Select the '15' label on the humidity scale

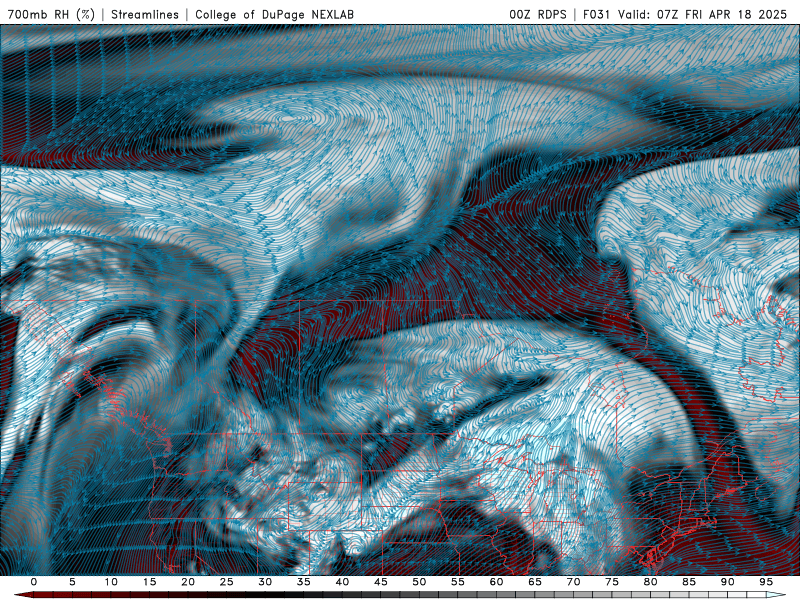pos(149,582)
